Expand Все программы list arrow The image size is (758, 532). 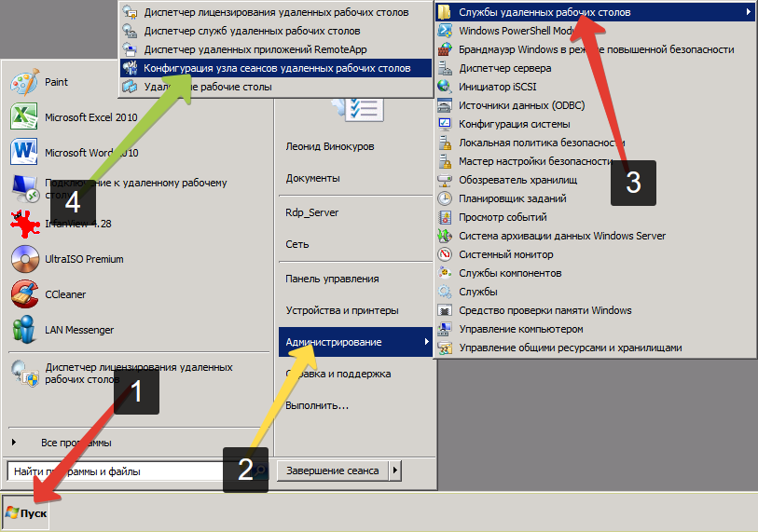coord(14,443)
